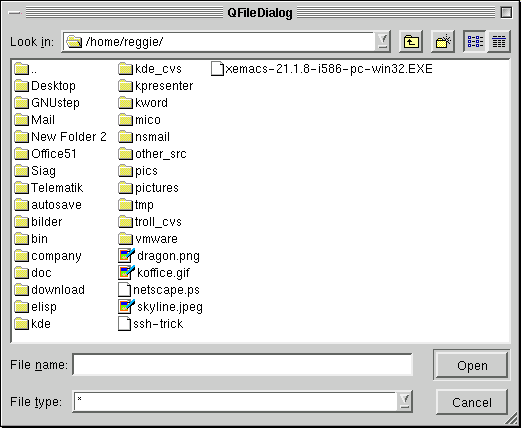Image resolution: width=521 pixels, height=428 pixels.
Task: Select the Desktop folder
Action: 45,86
